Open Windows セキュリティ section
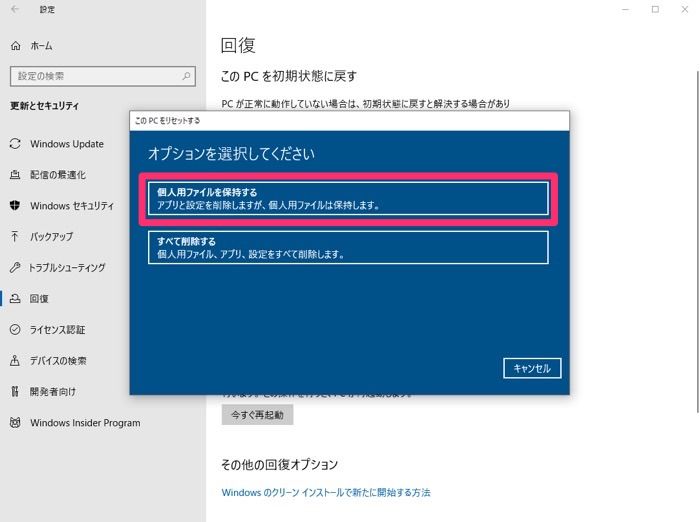This screenshot has width=700, height=522. coord(71,205)
